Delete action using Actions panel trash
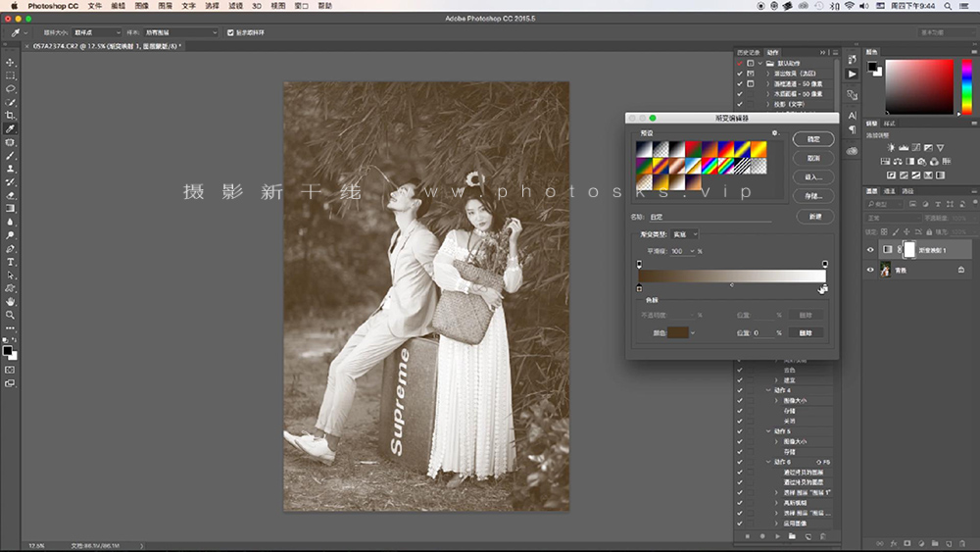This screenshot has width=980, height=552. pyautogui.click(x=822, y=536)
